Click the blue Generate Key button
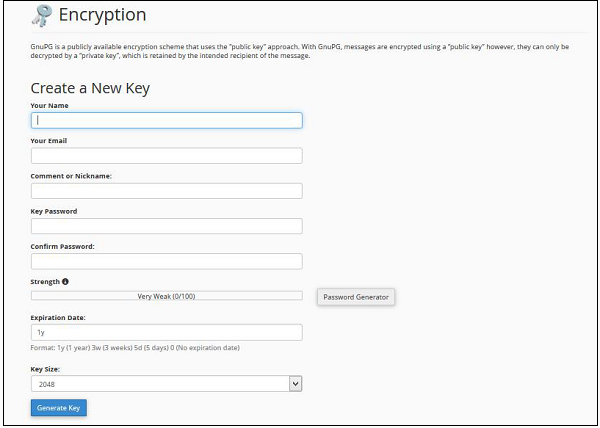The image size is (600, 428). pos(59,408)
